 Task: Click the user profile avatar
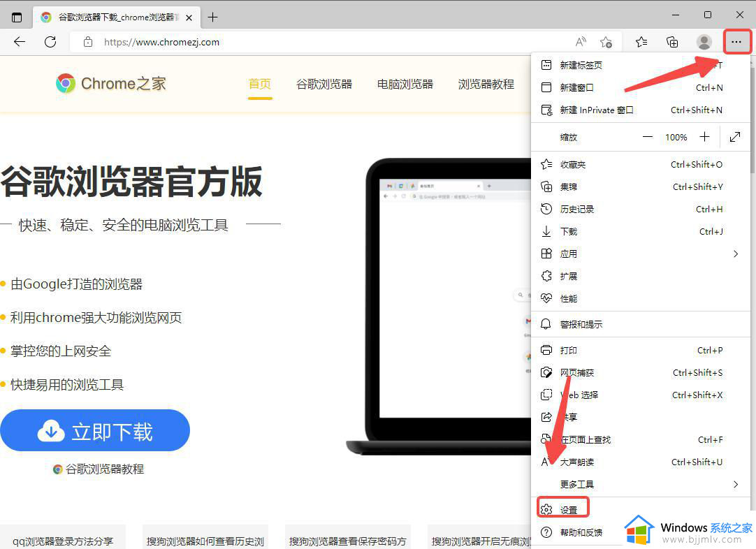click(x=704, y=42)
